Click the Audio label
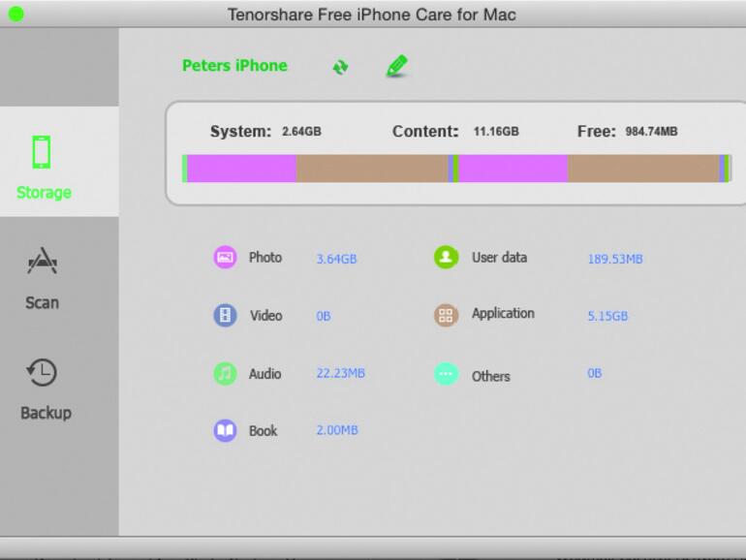Screen dimensions: 746x560 tap(265, 374)
